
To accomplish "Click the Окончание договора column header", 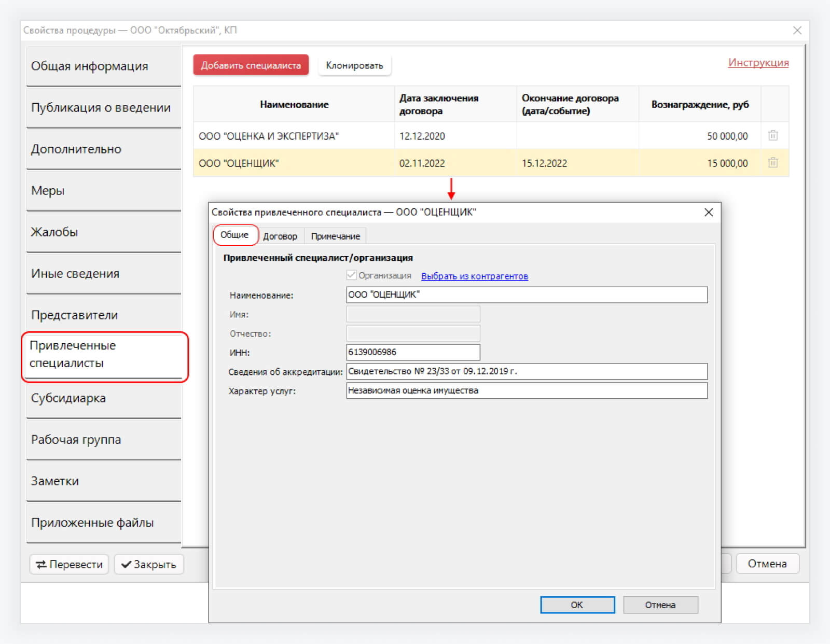I will point(577,104).
